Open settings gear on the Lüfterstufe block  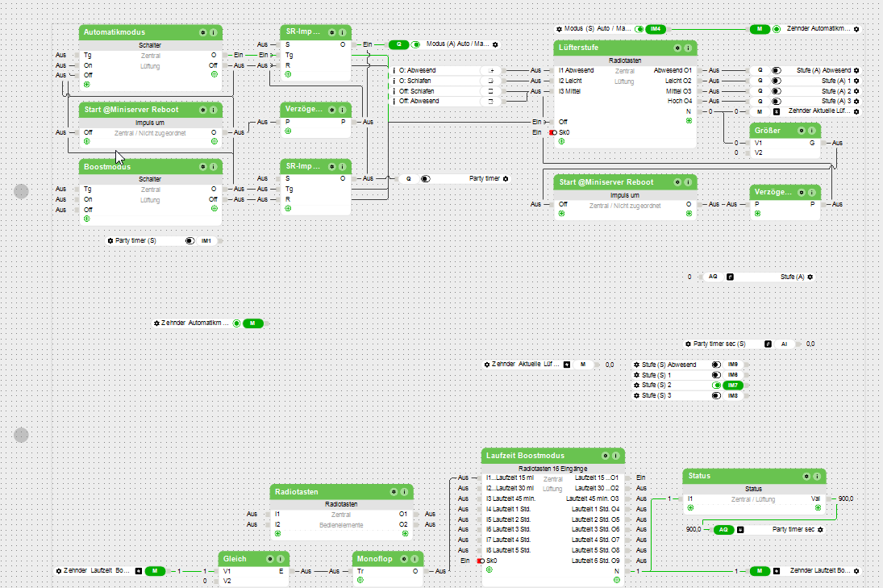pyautogui.click(x=677, y=48)
